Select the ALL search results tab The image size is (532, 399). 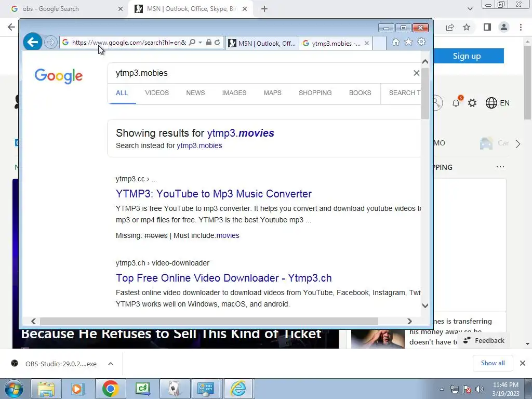[x=122, y=93]
